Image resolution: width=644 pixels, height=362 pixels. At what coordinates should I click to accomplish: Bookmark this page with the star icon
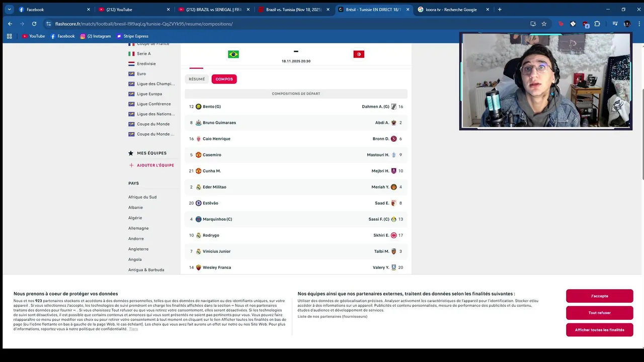tap(544, 24)
